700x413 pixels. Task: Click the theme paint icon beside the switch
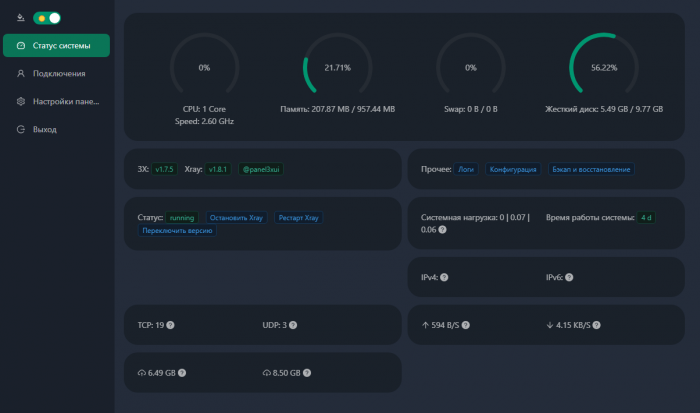pos(20,17)
